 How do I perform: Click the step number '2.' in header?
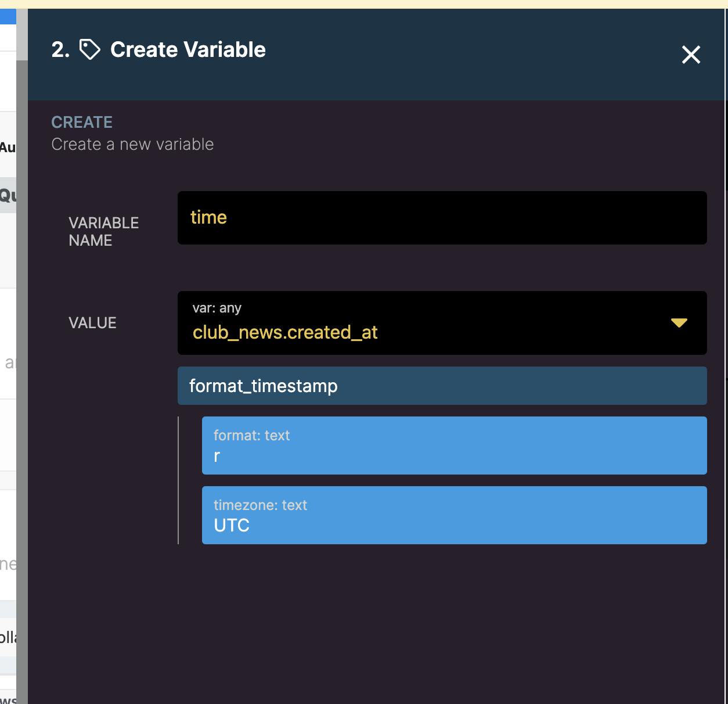tap(60, 50)
